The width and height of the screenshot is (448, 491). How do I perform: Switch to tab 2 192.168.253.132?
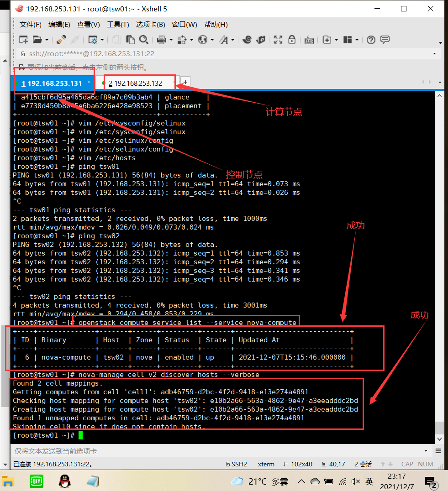pos(135,84)
